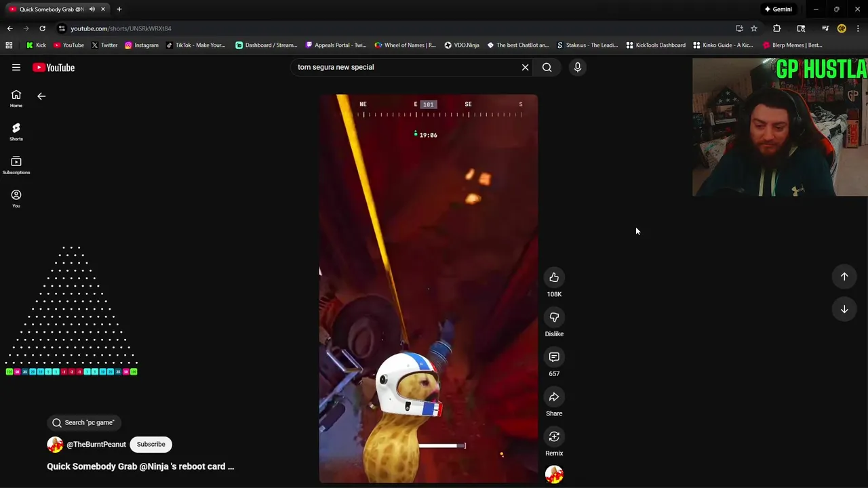The width and height of the screenshot is (868, 488).
Task: Bookmark this page with star icon
Action: coord(754,28)
